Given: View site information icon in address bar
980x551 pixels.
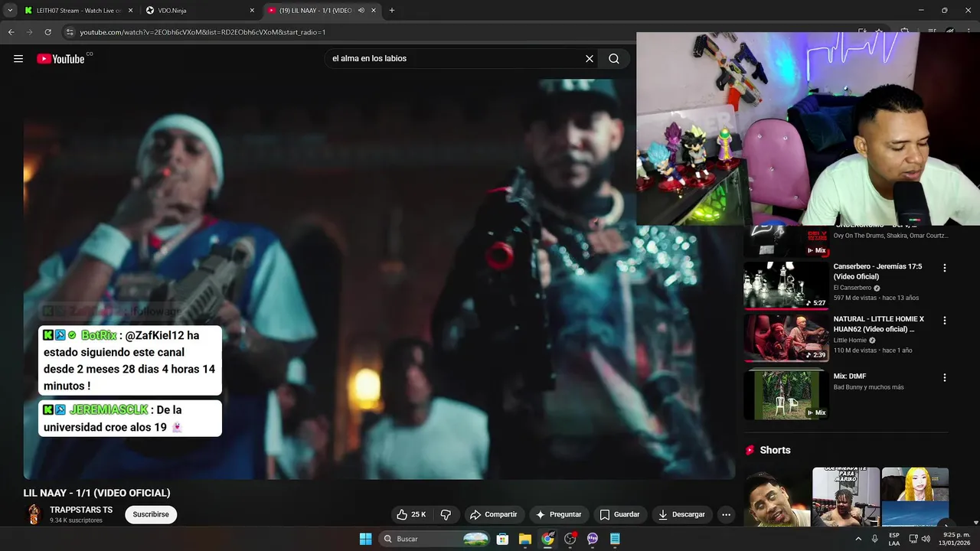Looking at the screenshot, I should pos(70,32).
